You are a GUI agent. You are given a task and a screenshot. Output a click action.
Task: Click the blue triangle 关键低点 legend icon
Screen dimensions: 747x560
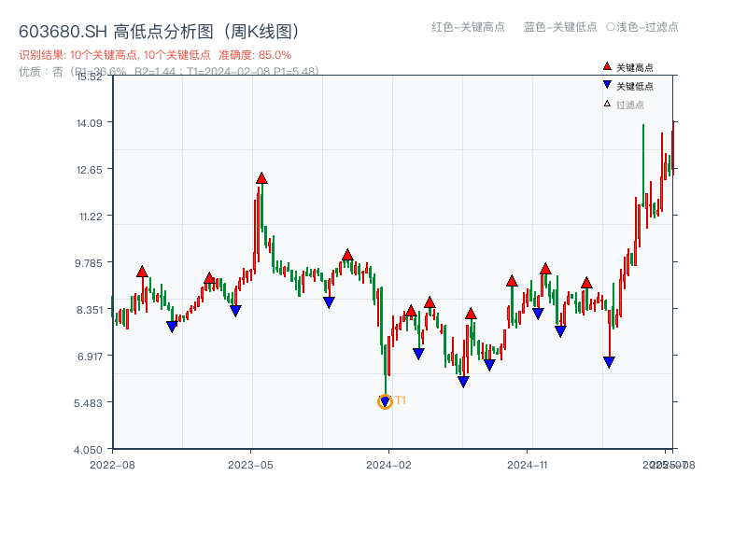click(x=607, y=85)
